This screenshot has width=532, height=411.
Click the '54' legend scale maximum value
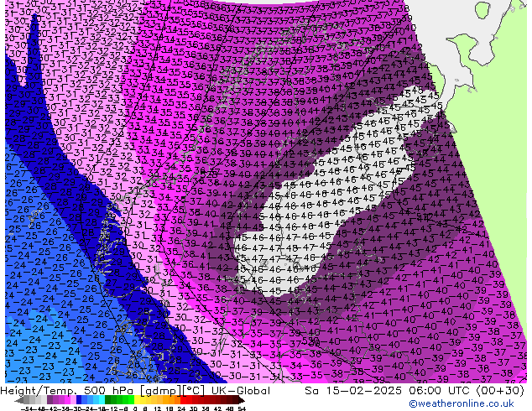point(242,408)
